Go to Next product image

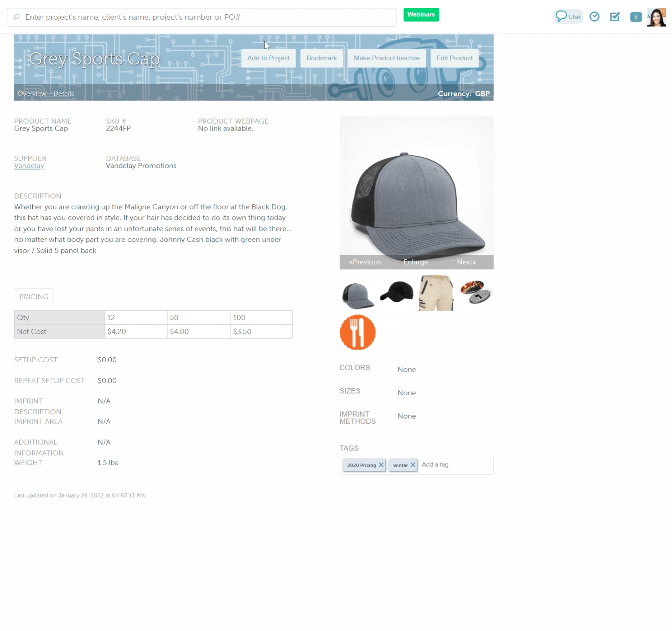point(466,262)
